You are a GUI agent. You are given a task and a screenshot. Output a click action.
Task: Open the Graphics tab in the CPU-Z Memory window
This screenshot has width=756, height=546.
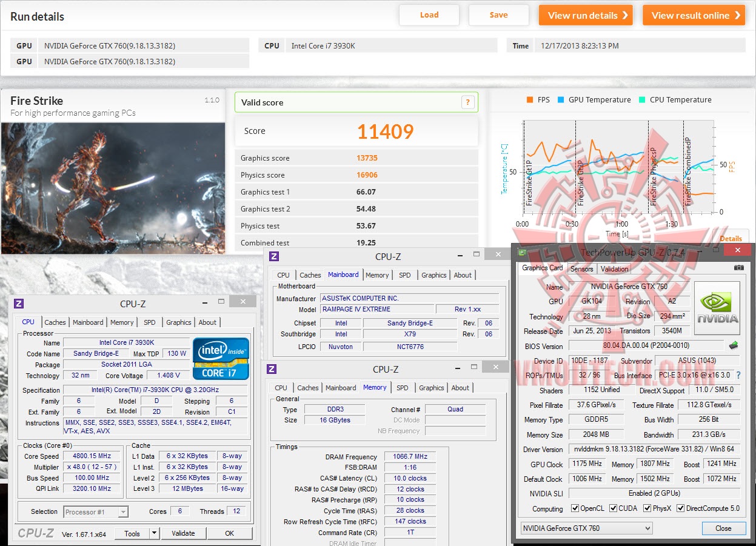[x=432, y=388]
